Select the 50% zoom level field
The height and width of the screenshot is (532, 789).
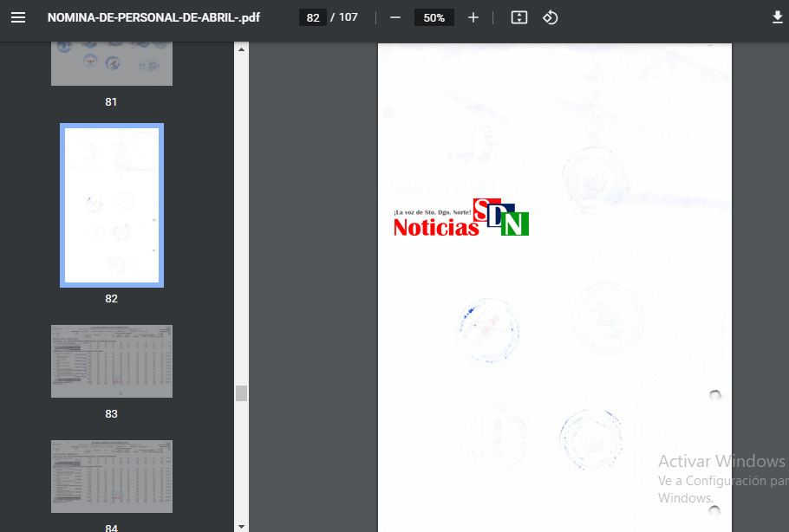(434, 17)
